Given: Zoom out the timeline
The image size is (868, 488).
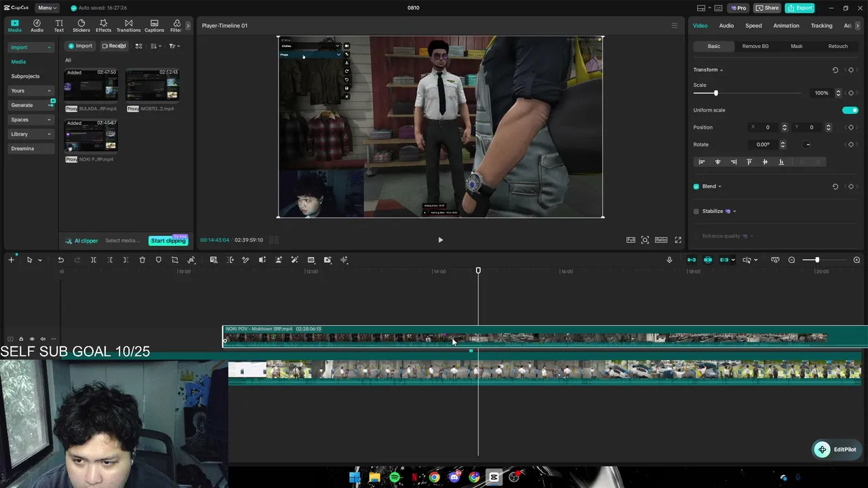Looking at the screenshot, I should coord(791,260).
